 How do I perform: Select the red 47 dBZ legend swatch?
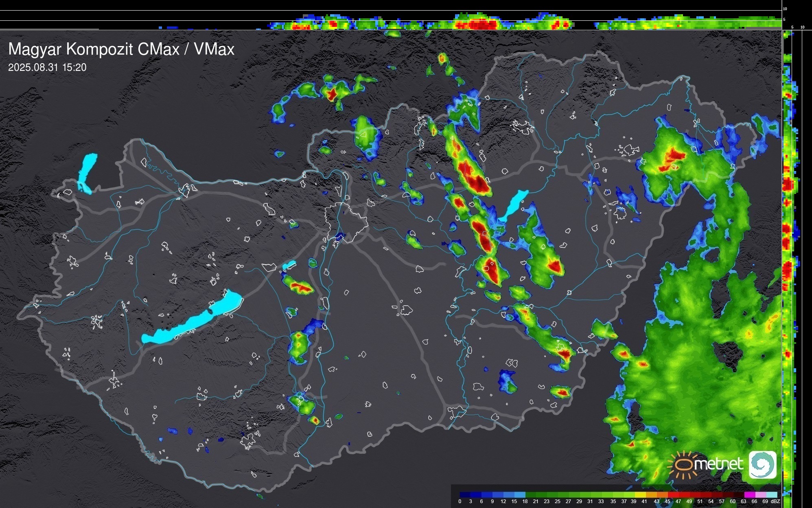click(684, 495)
